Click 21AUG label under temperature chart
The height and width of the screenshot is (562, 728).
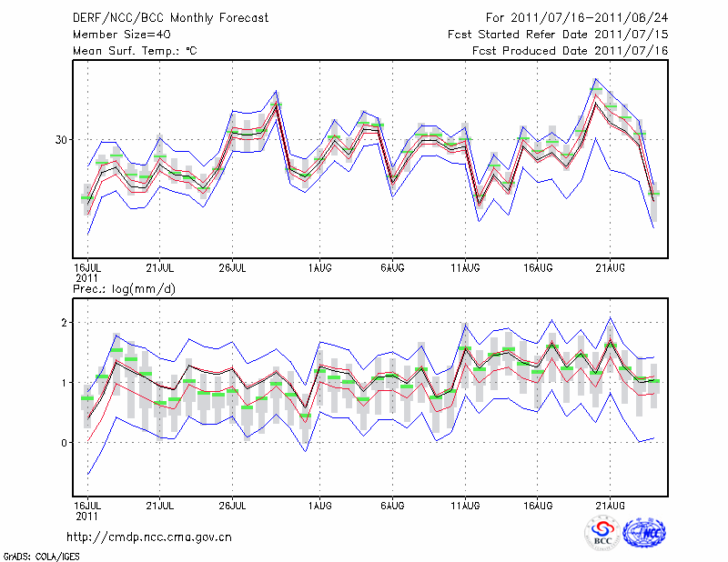click(x=611, y=266)
